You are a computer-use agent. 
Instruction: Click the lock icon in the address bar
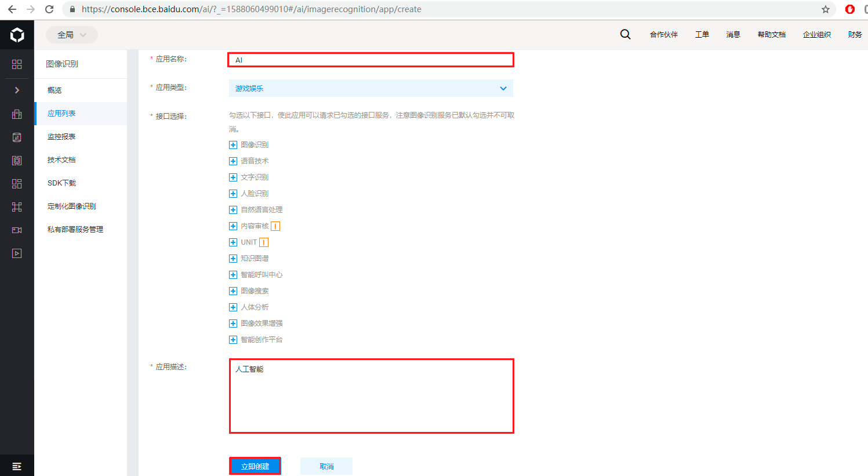72,9
